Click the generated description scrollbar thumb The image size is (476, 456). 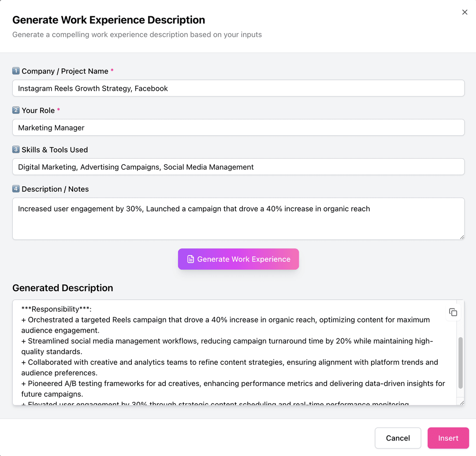[x=461, y=363]
